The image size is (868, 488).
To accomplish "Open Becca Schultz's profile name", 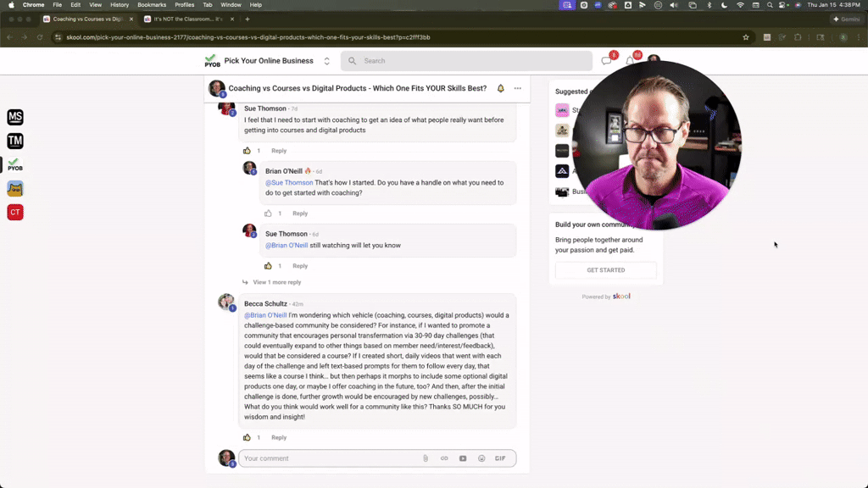I will [265, 304].
